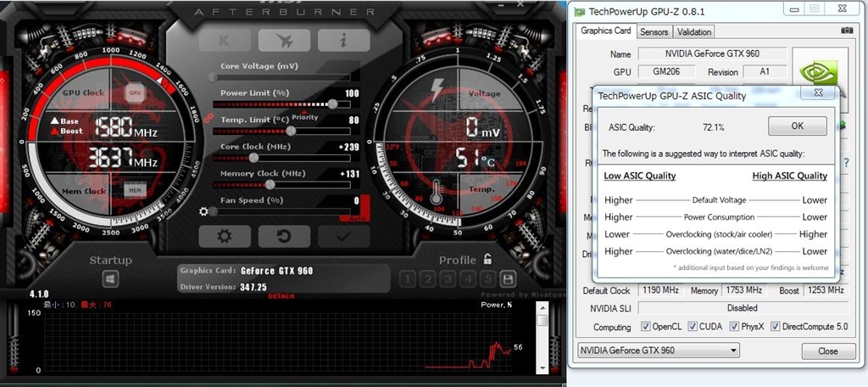Adjust the Power Limit slider handle

coord(332,104)
